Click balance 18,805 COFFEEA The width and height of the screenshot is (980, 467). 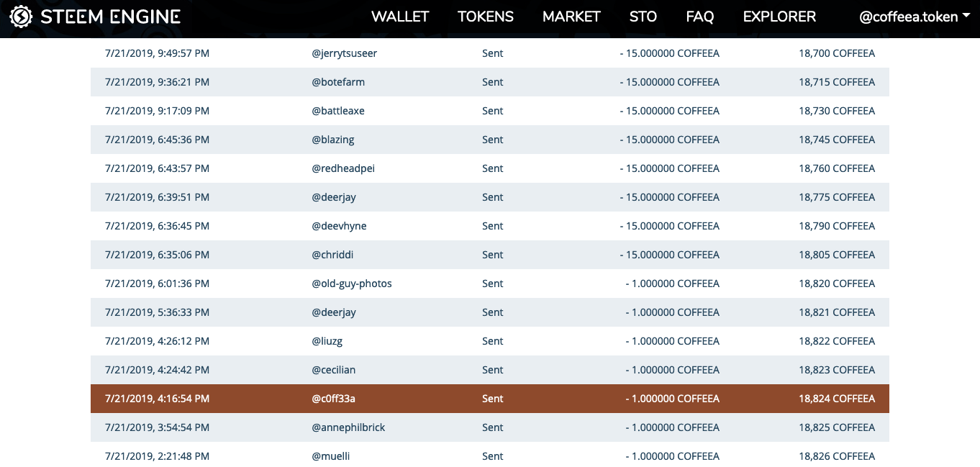click(837, 255)
